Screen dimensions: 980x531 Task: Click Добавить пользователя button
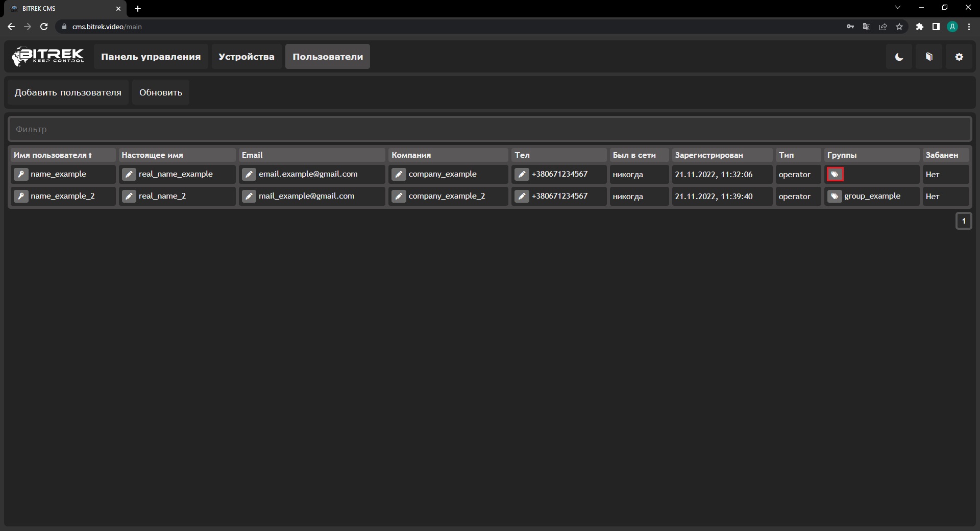click(x=68, y=92)
